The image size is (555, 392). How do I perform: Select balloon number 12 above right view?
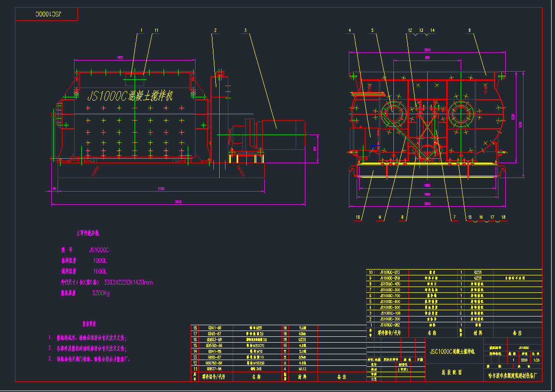click(409, 29)
